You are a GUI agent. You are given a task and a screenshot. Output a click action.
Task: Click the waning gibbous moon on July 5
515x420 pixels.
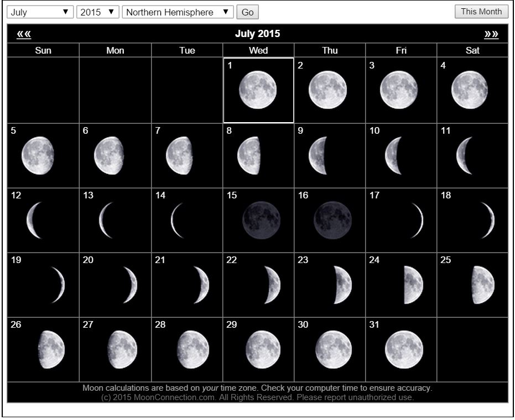(38, 155)
